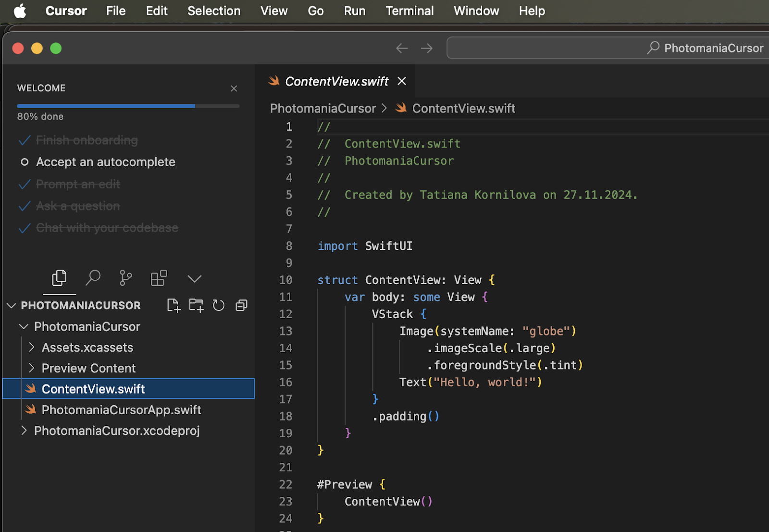Image resolution: width=769 pixels, height=532 pixels.
Task: Click the Text("Hello, world!") code line
Action: pos(471,382)
